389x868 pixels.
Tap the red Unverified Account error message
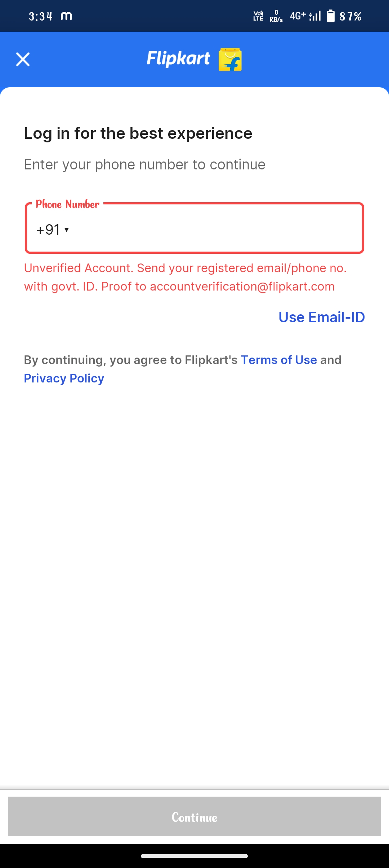click(x=185, y=277)
